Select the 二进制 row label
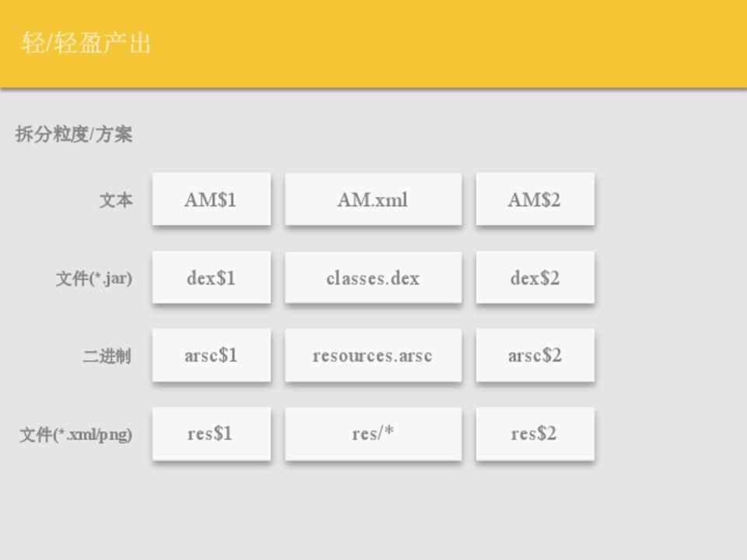Screen dimensions: 747x560 point(107,357)
